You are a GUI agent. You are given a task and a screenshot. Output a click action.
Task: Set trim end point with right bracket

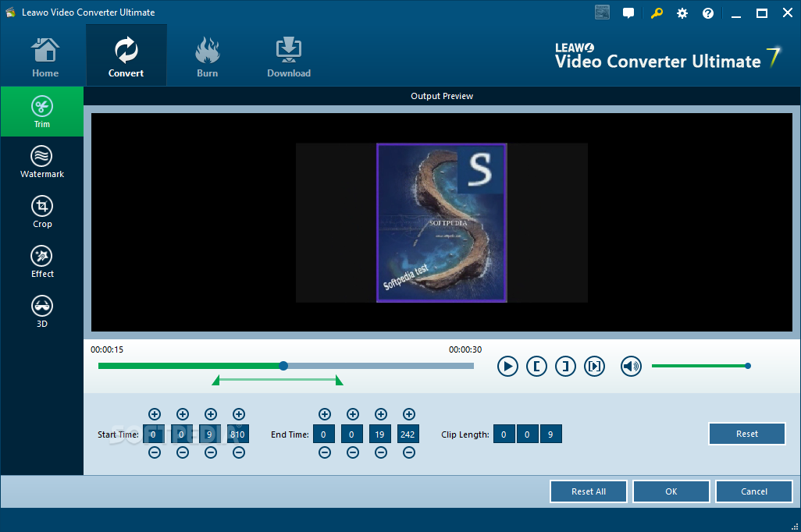(565, 366)
